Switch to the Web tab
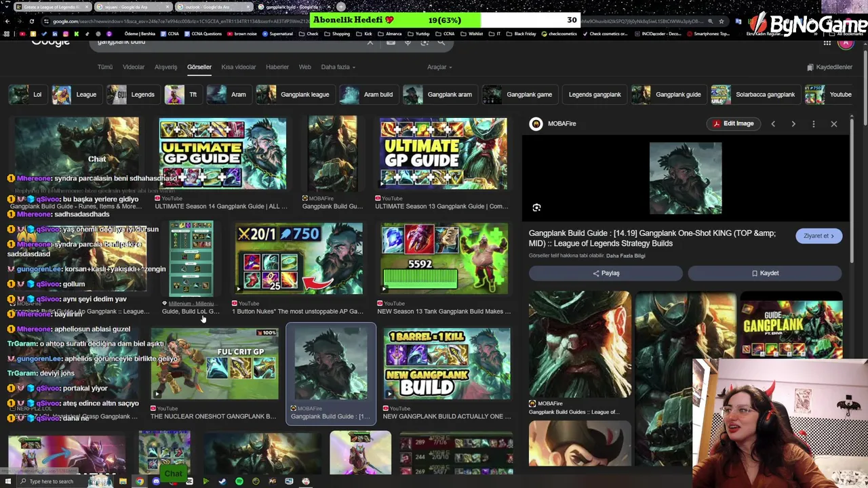This screenshot has height=488, width=868. (305, 67)
